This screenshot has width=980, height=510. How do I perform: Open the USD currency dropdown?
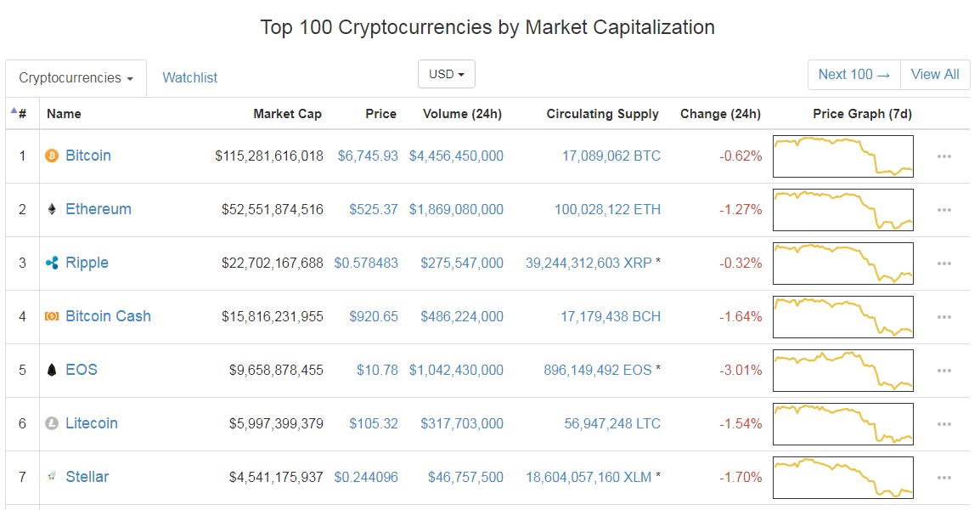coord(446,74)
